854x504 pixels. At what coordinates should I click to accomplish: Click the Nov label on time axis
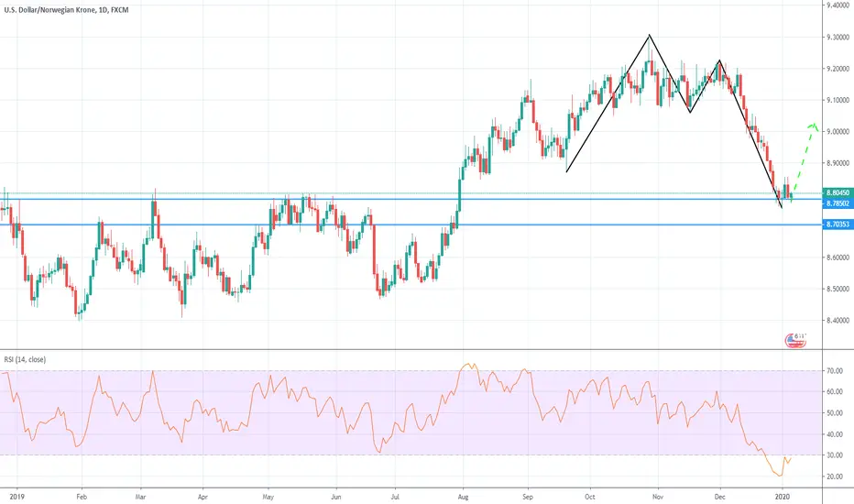click(657, 497)
